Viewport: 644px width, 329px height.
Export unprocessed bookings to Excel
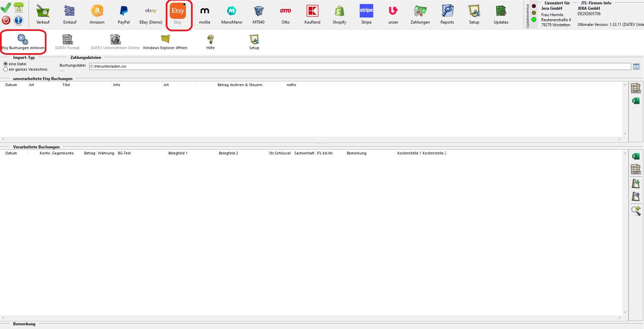point(636,101)
